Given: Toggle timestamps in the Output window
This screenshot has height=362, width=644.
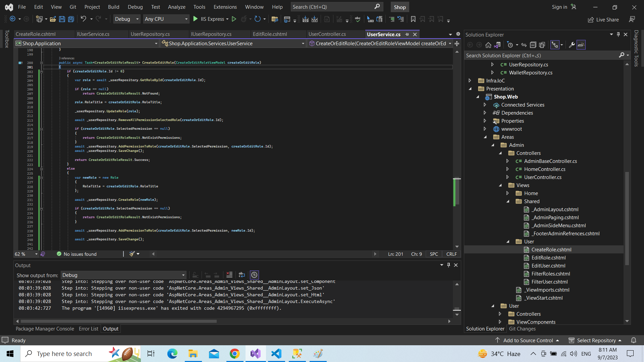Looking at the screenshot, I should [255, 275].
